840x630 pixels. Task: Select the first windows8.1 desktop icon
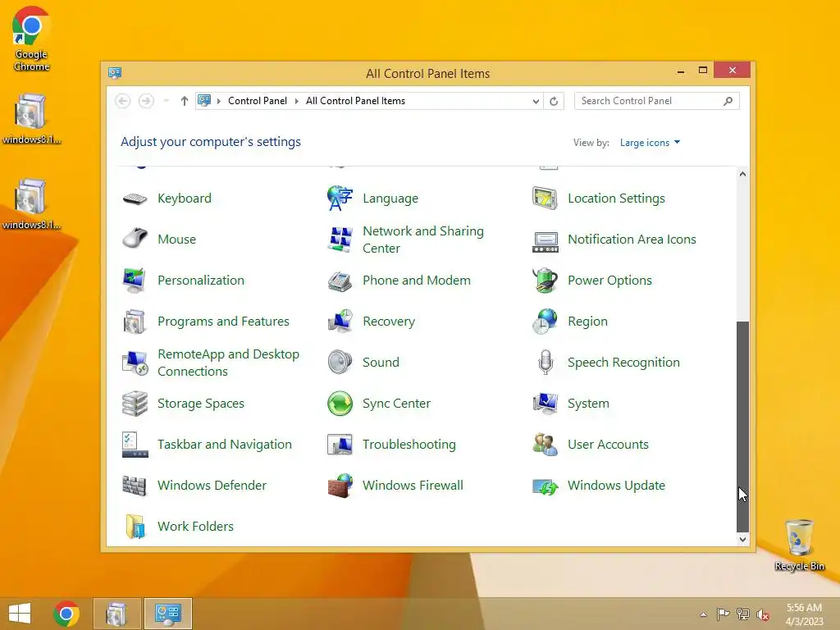pyautogui.click(x=31, y=119)
